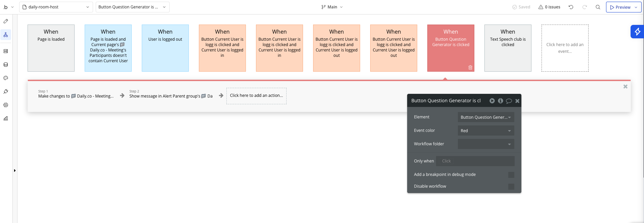Select the User is logged out event
The image size is (644, 223).
tap(165, 48)
